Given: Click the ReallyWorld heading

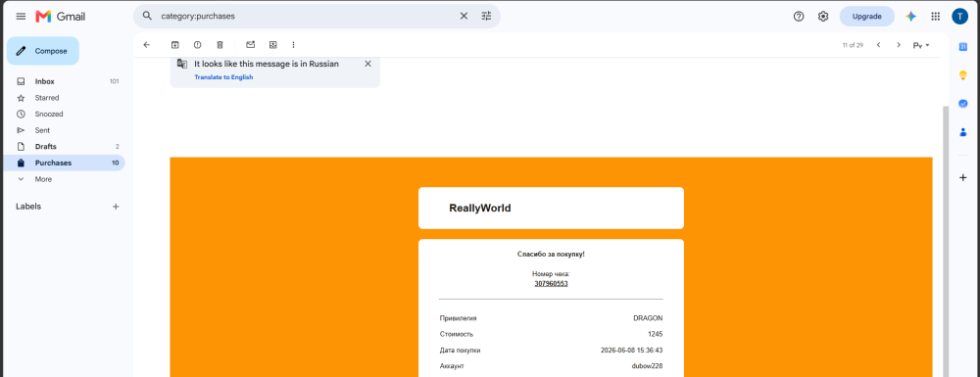Looking at the screenshot, I should pos(480,209).
